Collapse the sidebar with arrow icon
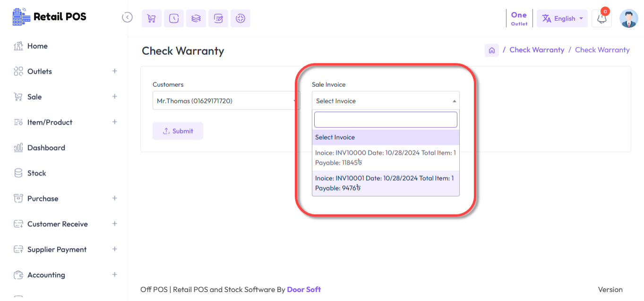The height and width of the screenshot is (301, 644). point(127,17)
